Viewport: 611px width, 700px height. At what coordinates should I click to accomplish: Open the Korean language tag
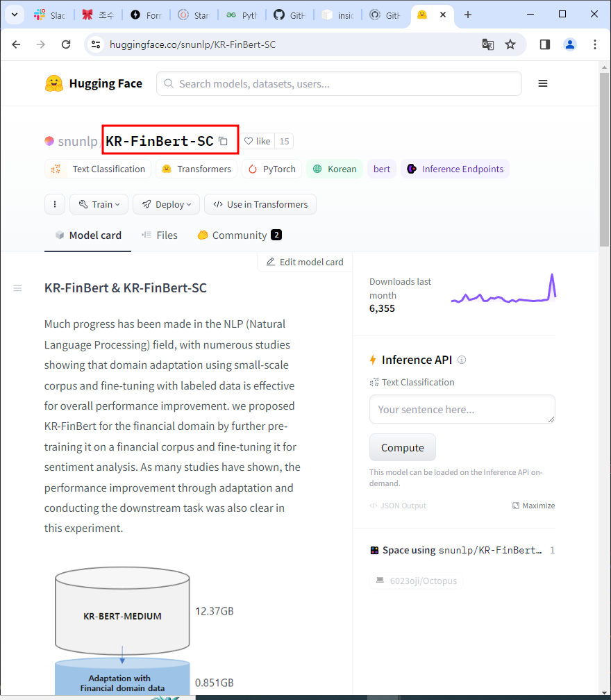[x=335, y=169]
